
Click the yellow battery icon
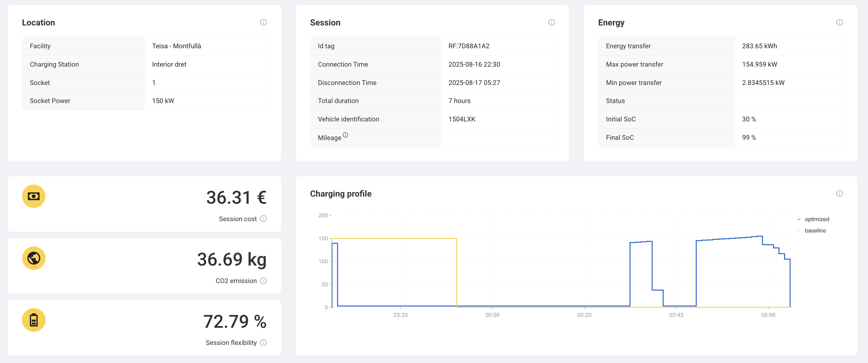[x=34, y=320]
